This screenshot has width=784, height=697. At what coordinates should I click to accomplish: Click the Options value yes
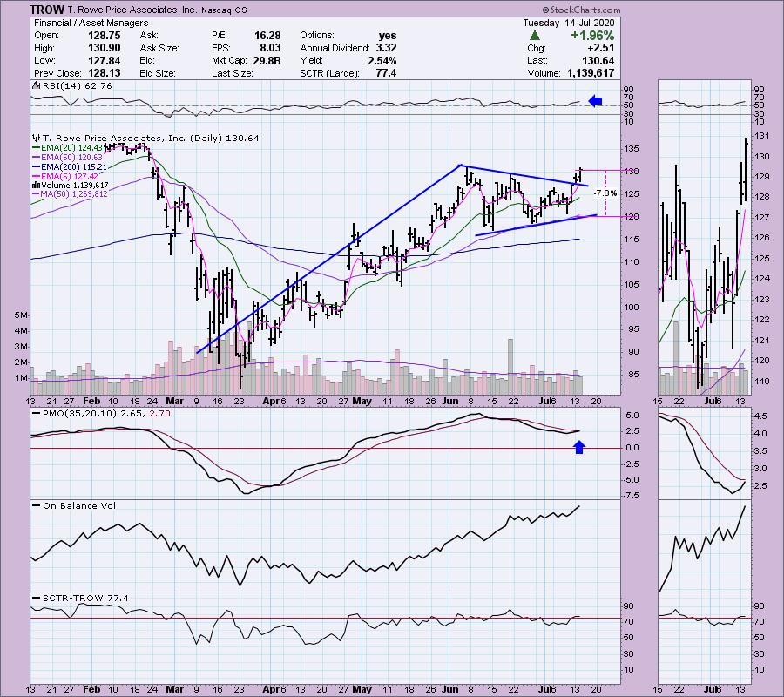(388, 36)
